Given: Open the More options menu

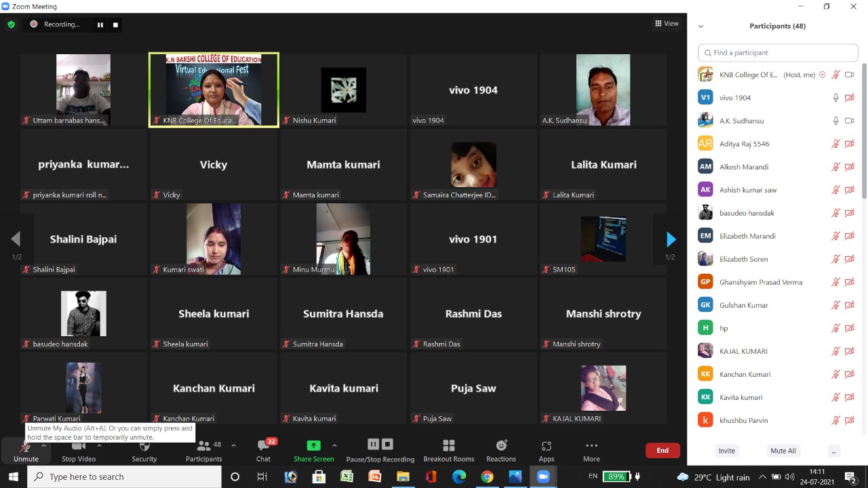Looking at the screenshot, I should tap(591, 450).
